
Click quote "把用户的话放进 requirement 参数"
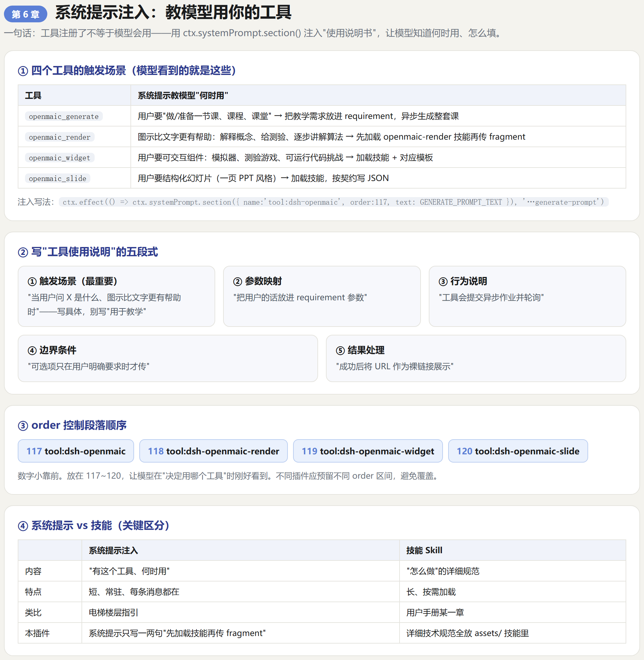tap(300, 297)
